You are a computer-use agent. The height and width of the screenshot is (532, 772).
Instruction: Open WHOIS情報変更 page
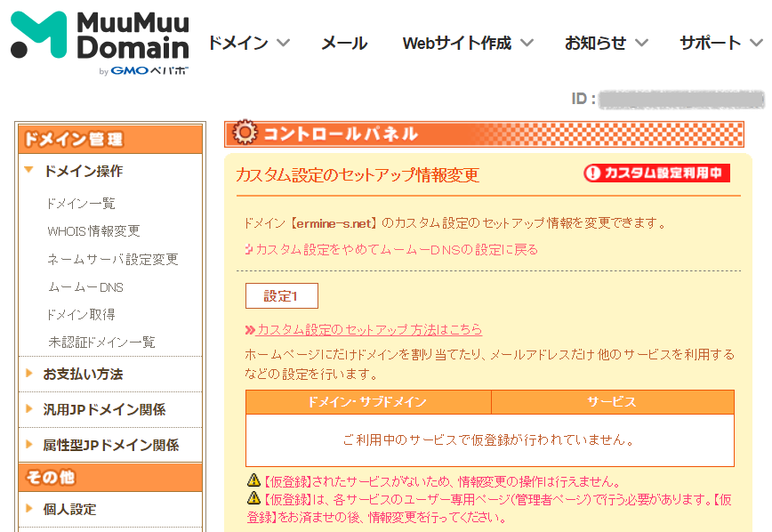coord(93,231)
